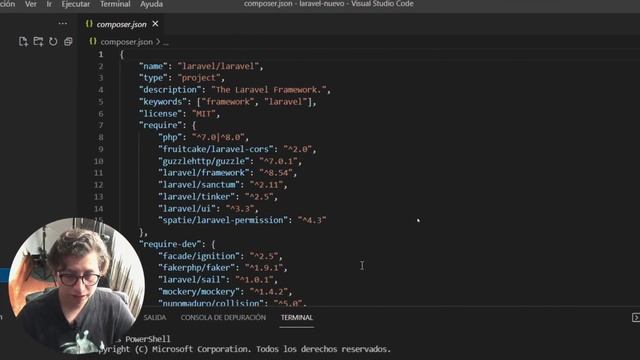The width and height of the screenshot is (640, 360).
Task: Click the PowerShell text in terminal
Action: tap(148, 339)
